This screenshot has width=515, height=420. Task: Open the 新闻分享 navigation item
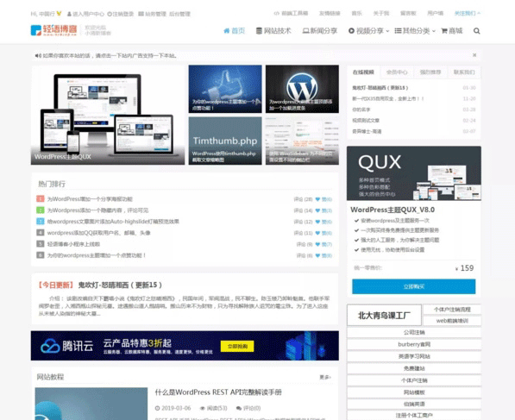tap(320, 31)
